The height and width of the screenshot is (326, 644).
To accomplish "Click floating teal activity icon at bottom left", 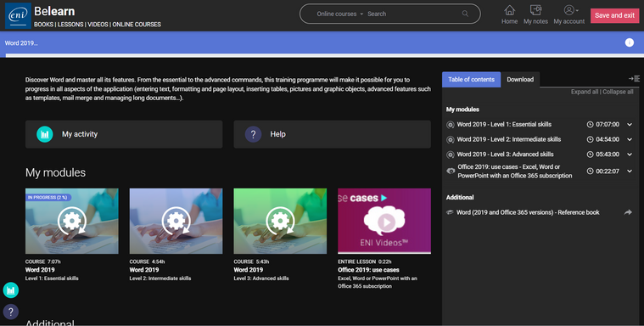I will (x=11, y=290).
